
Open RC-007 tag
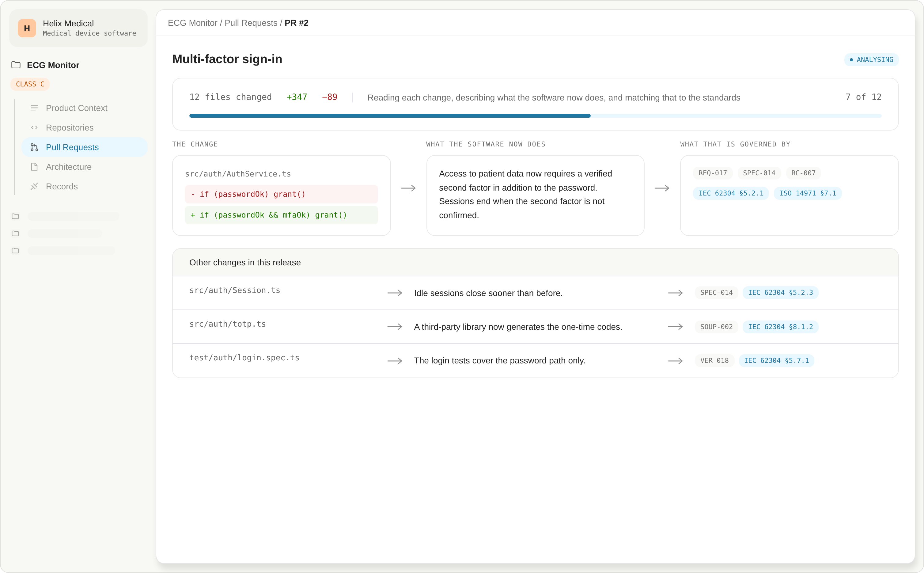(x=803, y=173)
